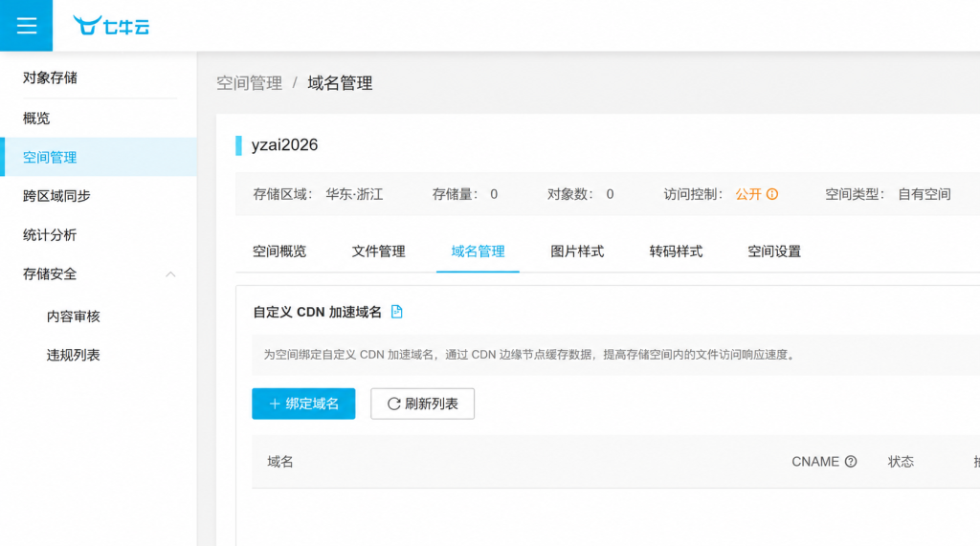Select the 域名管理 tab
Image resolution: width=980 pixels, height=546 pixels.
tap(478, 251)
